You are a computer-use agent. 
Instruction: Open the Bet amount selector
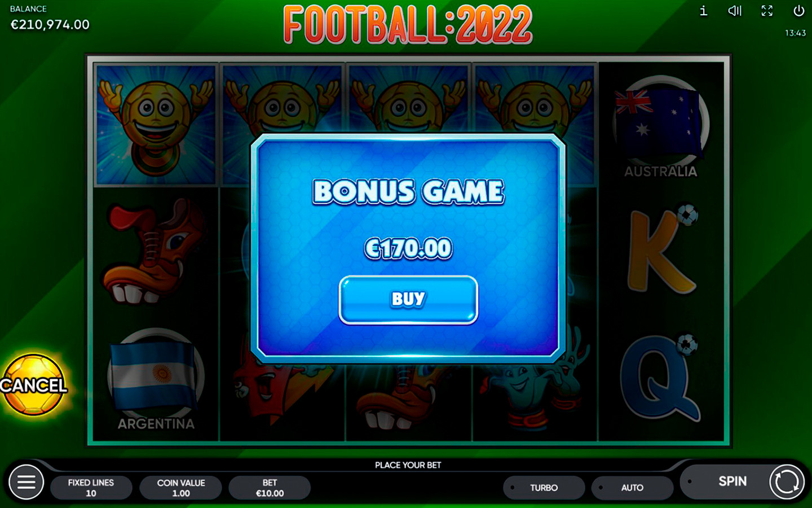pos(270,488)
